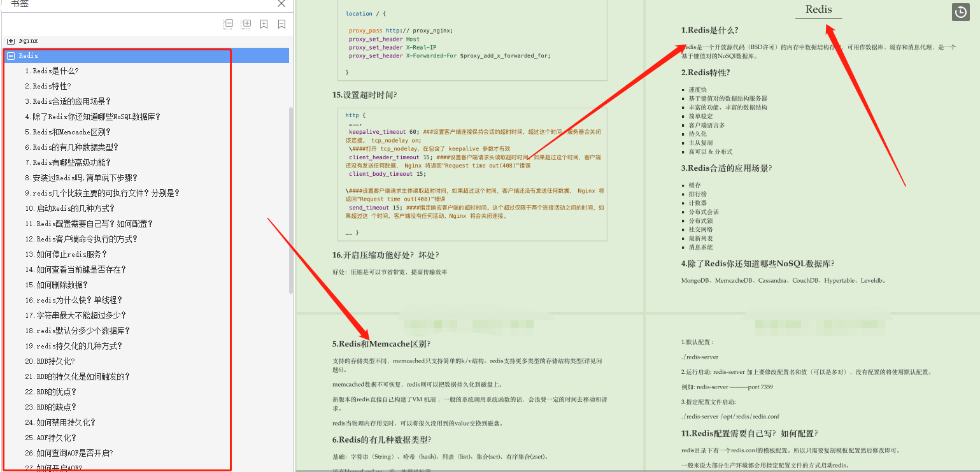The height and width of the screenshot is (472, 980).
Task: Open bookmark '23.RDB的缺点?'
Action: (51, 408)
